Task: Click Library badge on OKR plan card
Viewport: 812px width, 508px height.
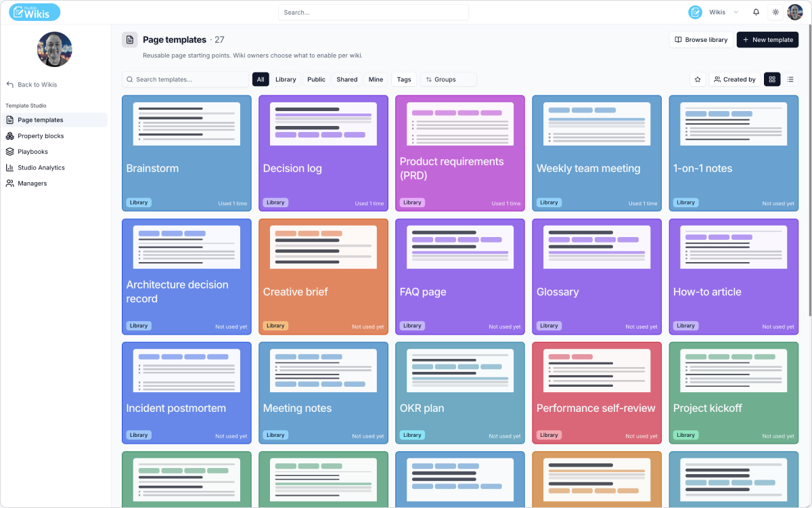Action: point(412,436)
